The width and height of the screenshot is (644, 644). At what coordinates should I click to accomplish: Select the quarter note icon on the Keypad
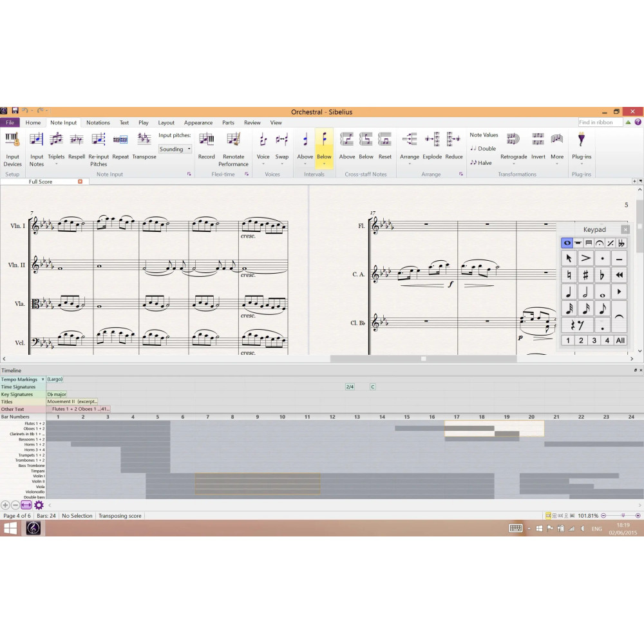pyautogui.click(x=567, y=291)
